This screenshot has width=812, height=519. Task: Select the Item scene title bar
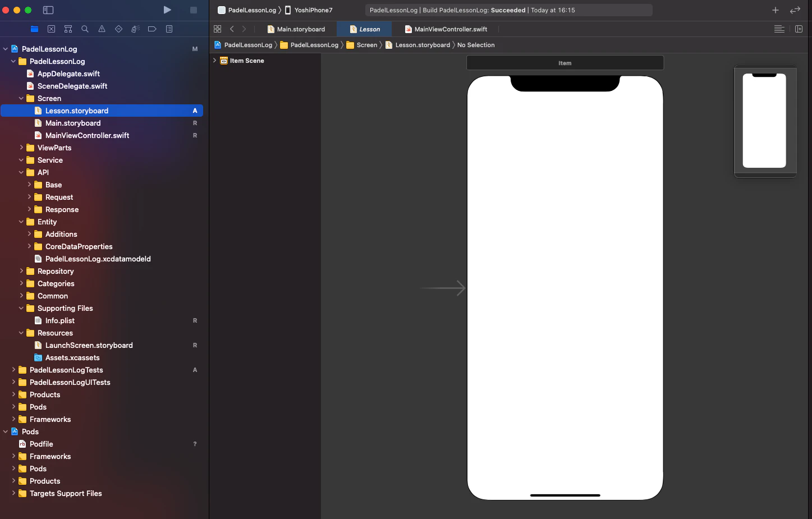point(565,63)
